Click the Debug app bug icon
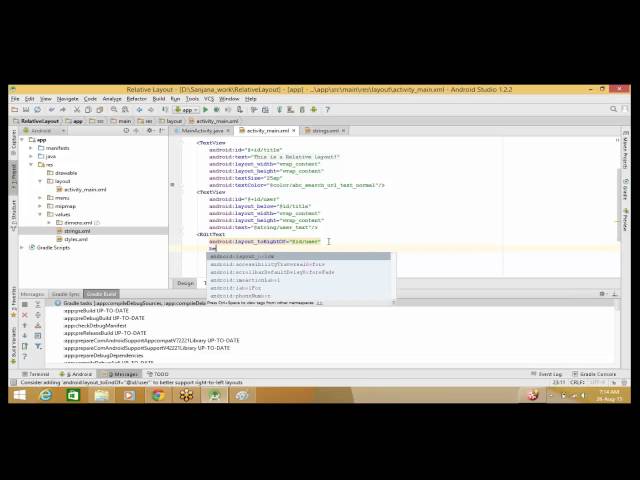 click(x=217, y=109)
